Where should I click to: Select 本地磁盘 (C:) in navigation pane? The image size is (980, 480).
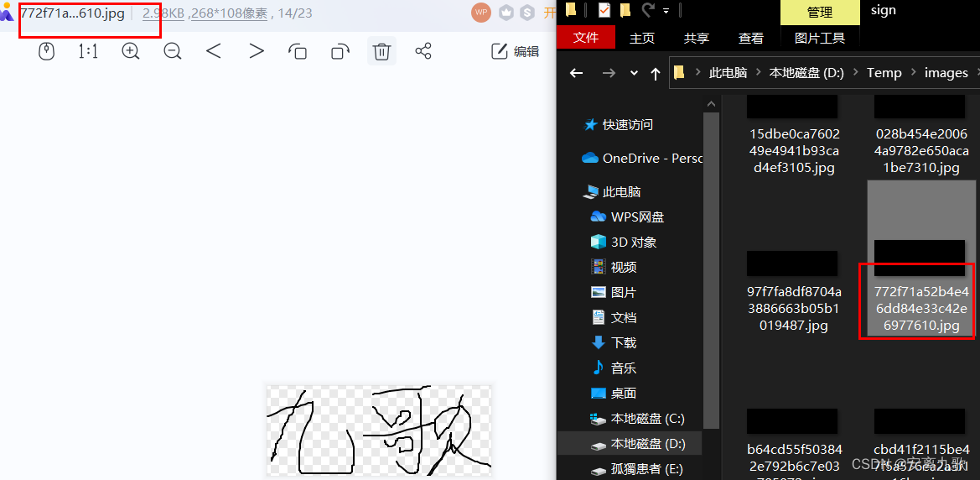[637, 418]
